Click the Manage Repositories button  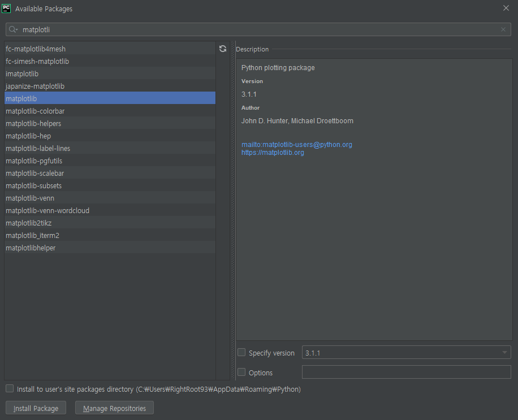point(114,408)
